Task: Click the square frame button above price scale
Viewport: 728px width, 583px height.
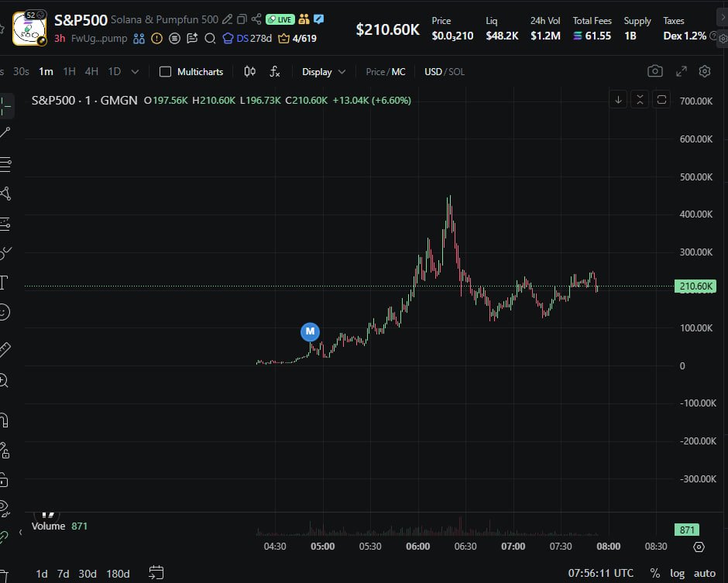Action: tap(661, 100)
